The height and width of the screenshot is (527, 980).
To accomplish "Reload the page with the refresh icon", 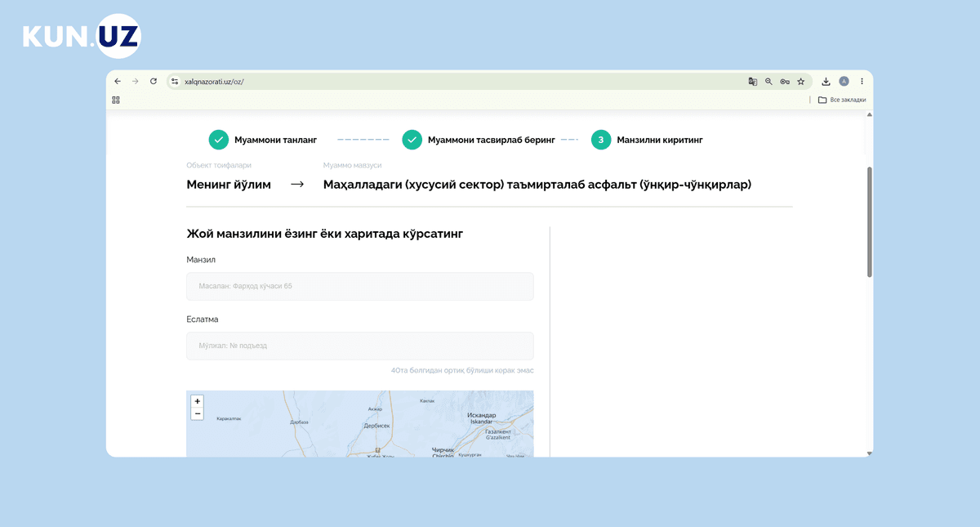I will tap(154, 82).
